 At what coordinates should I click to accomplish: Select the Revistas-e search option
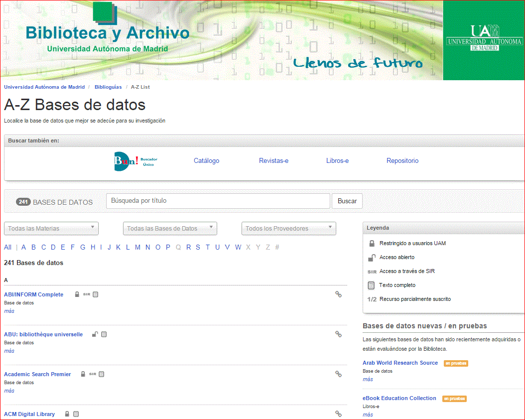[273, 161]
